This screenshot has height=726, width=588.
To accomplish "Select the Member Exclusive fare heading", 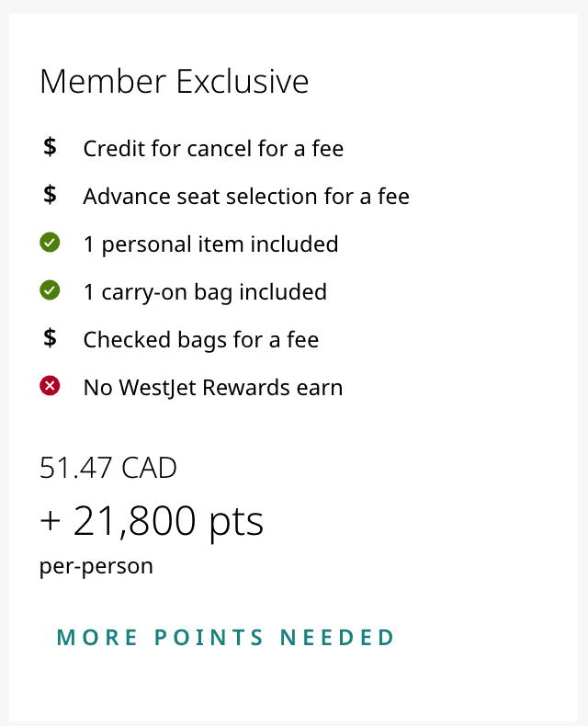I will click(x=175, y=82).
